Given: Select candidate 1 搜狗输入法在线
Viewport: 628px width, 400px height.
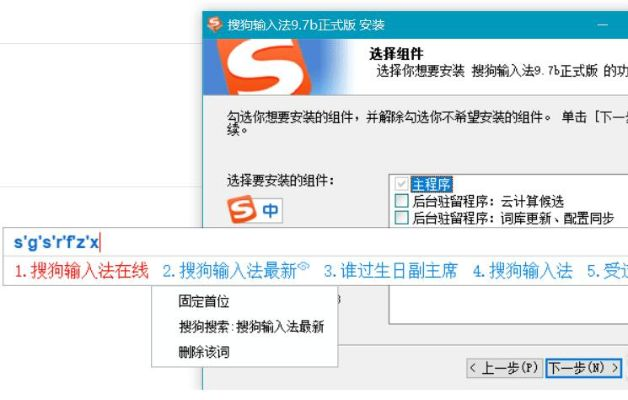Looking at the screenshot, I should click(x=81, y=271).
